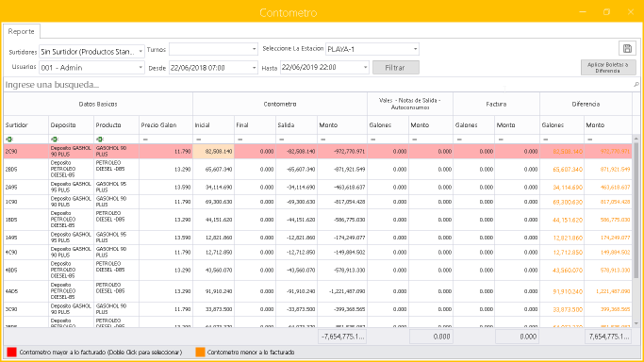The height and width of the screenshot is (362, 644).
Task: Select the 1A95 surtidor row cell
Action: (25, 238)
